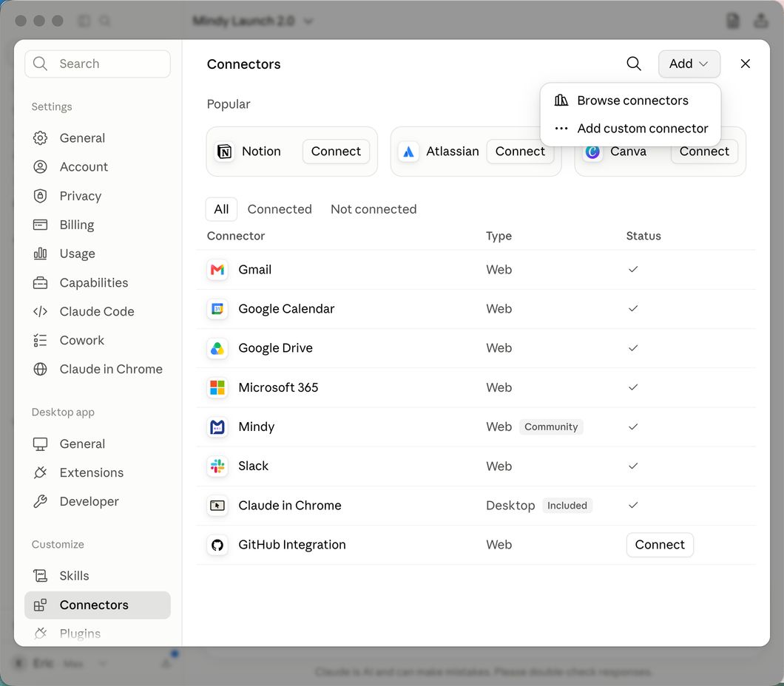
Task: Click Gmail's connected checkmark status
Action: (633, 269)
